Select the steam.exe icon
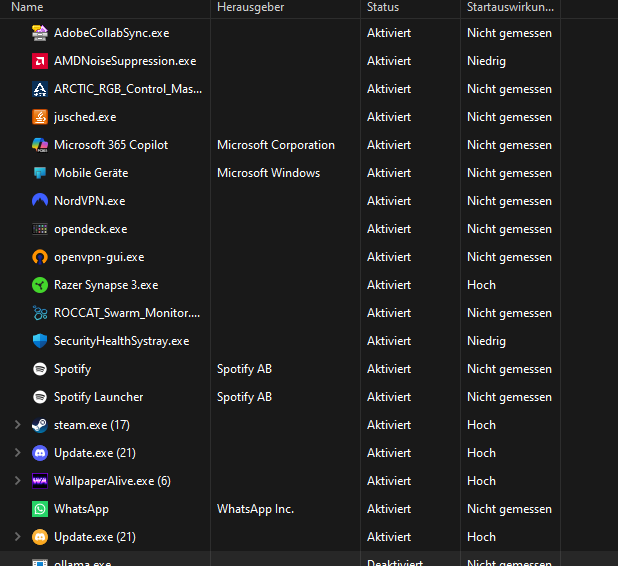This screenshot has width=618, height=566. [x=40, y=425]
